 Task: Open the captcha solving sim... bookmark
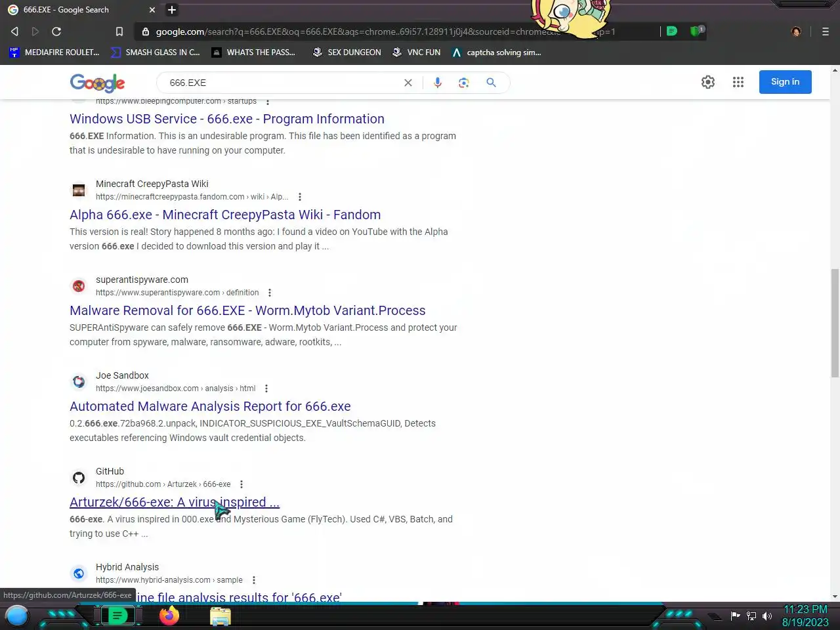coord(497,52)
